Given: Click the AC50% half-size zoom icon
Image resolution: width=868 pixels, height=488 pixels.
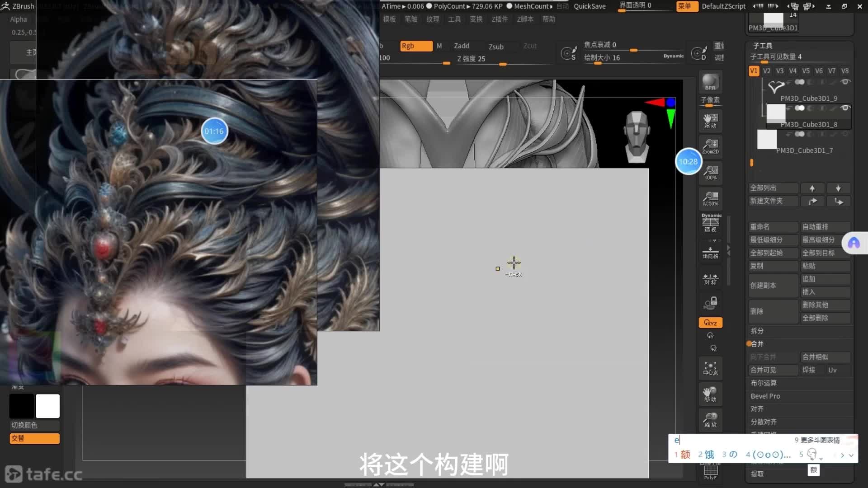Looking at the screenshot, I should pos(710,198).
